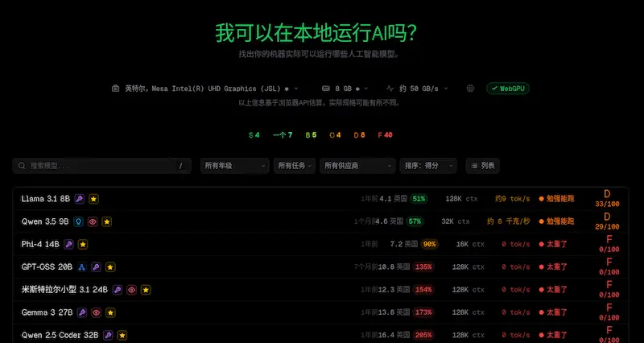Filter by grade S in the grade summary

click(254, 135)
